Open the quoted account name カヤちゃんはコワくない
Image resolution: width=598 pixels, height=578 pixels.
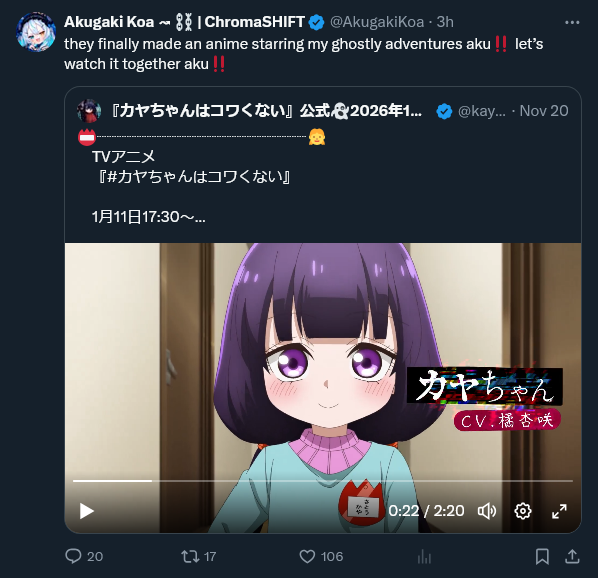click(x=266, y=111)
